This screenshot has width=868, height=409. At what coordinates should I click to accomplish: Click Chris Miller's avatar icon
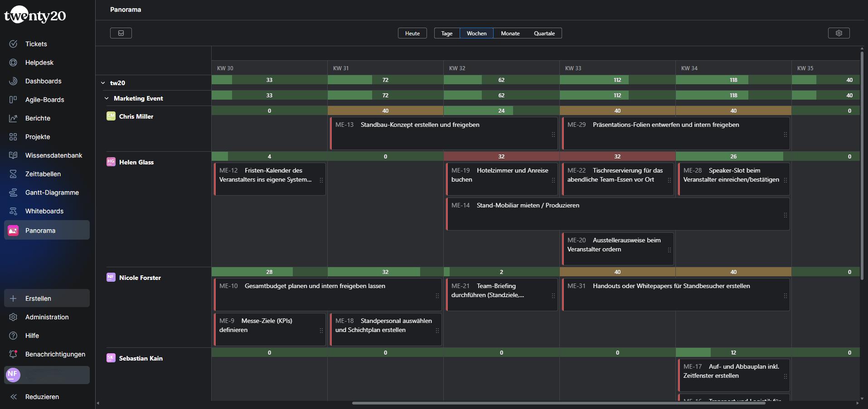tap(111, 116)
